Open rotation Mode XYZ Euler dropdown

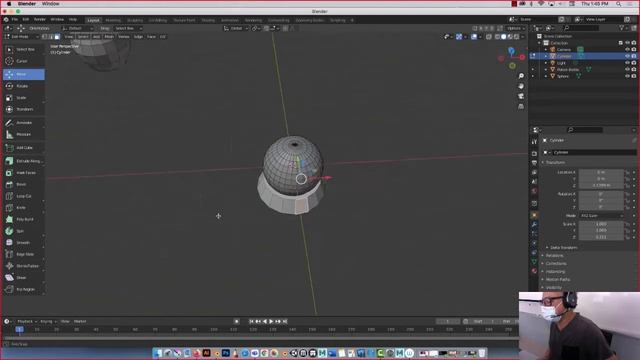tap(601, 216)
